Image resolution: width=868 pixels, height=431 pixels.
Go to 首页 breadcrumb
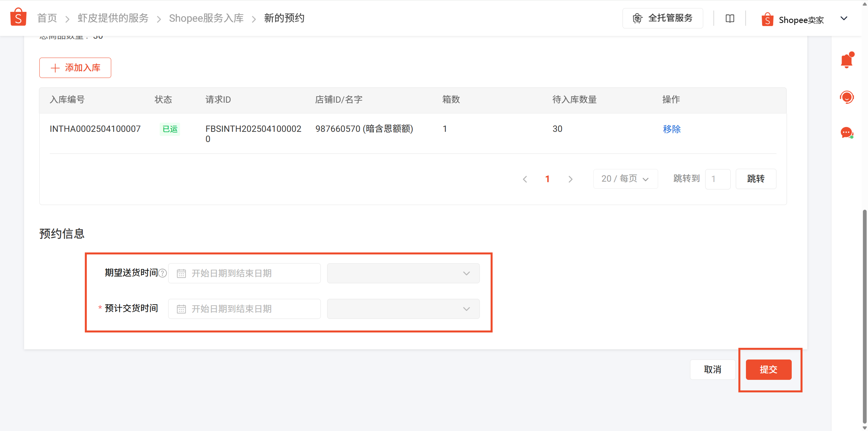tap(47, 18)
